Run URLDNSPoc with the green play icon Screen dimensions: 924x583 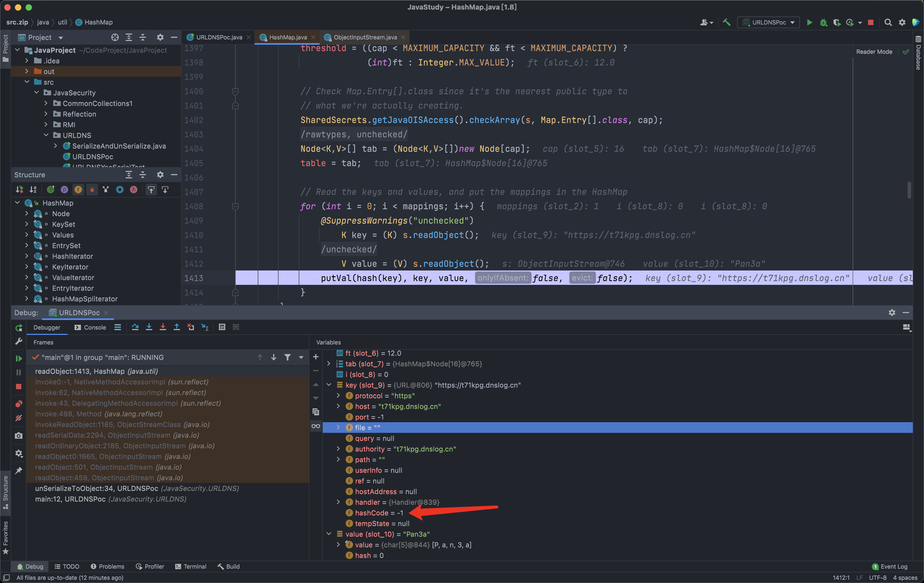point(809,22)
